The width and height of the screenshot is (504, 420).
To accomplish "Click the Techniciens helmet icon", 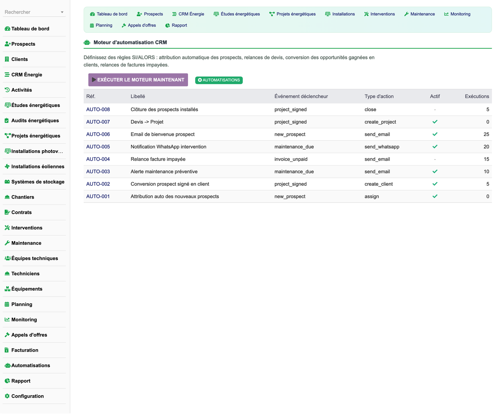I will point(7,274).
